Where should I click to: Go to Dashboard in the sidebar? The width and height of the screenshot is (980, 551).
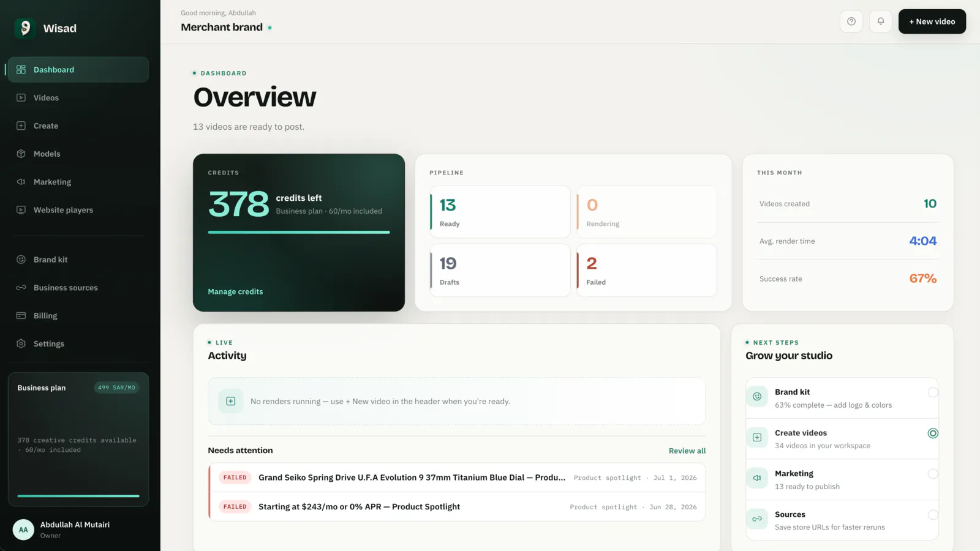78,70
